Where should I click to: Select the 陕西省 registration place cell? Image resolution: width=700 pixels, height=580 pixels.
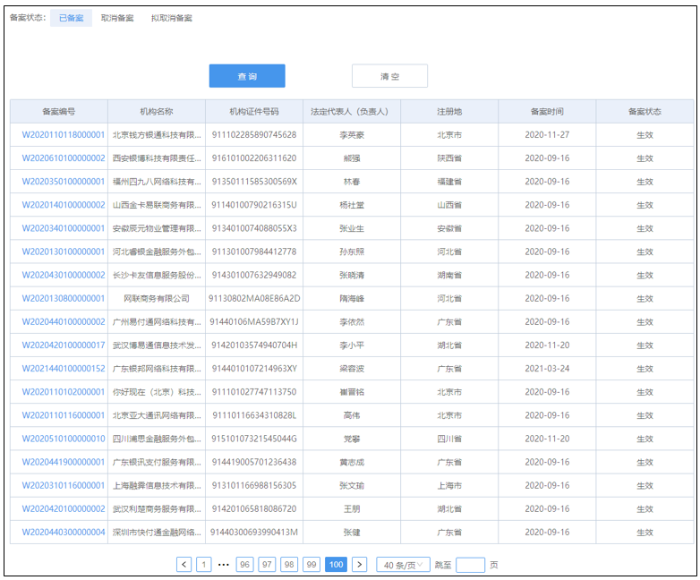450,158
